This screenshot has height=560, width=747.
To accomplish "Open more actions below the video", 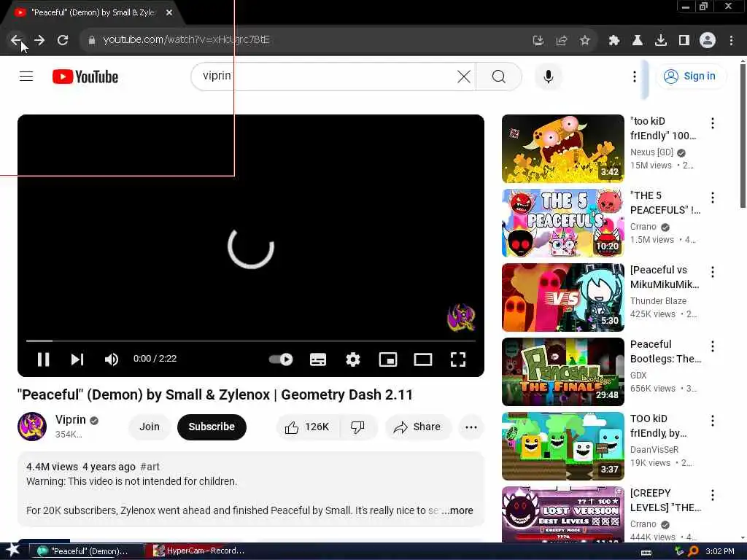I will 471,427.
